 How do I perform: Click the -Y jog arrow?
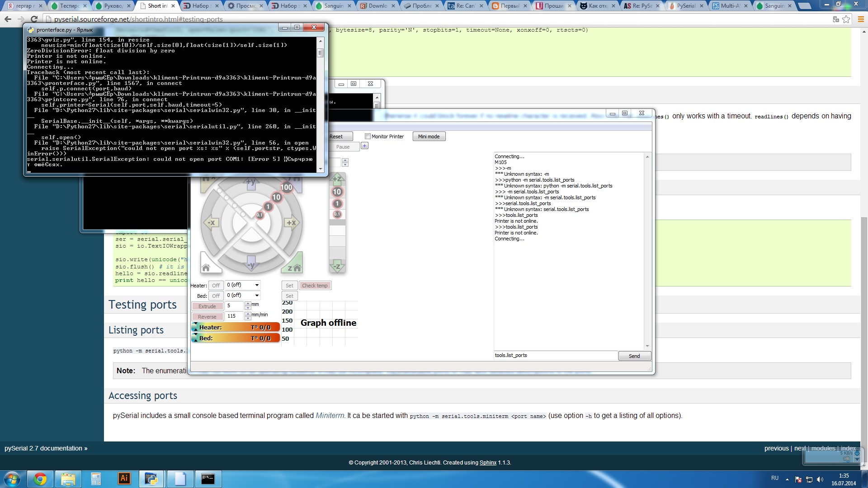[251, 263]
